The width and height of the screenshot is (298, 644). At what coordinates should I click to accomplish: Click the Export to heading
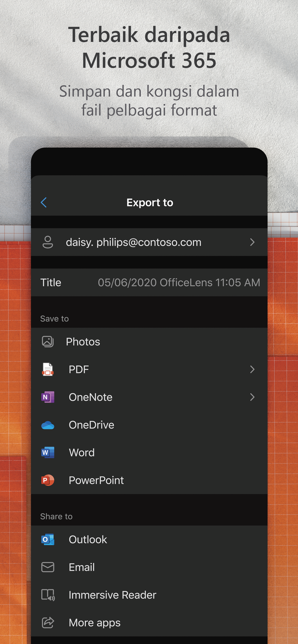tap(150, 203)
